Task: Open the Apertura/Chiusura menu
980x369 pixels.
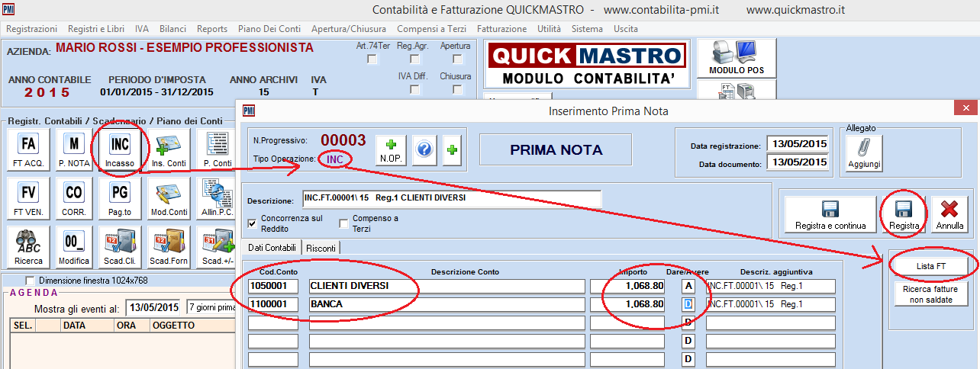Action: (x=349, y=28)
